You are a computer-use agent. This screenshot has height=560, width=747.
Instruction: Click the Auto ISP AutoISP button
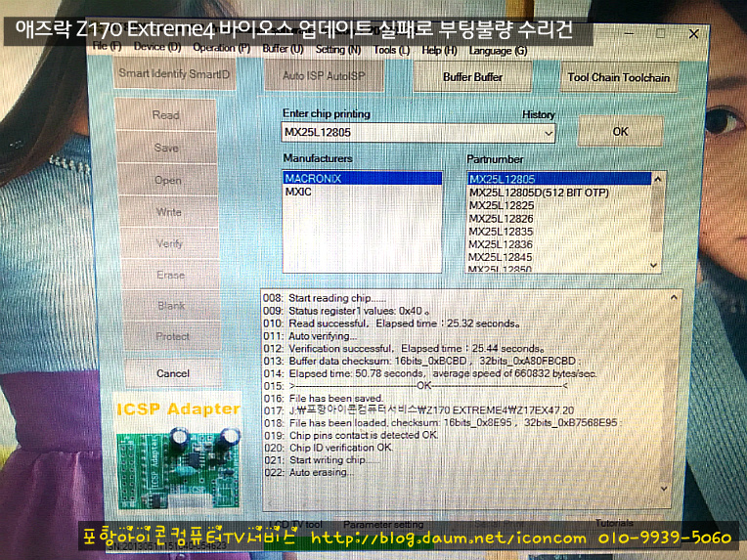(324, 75)
